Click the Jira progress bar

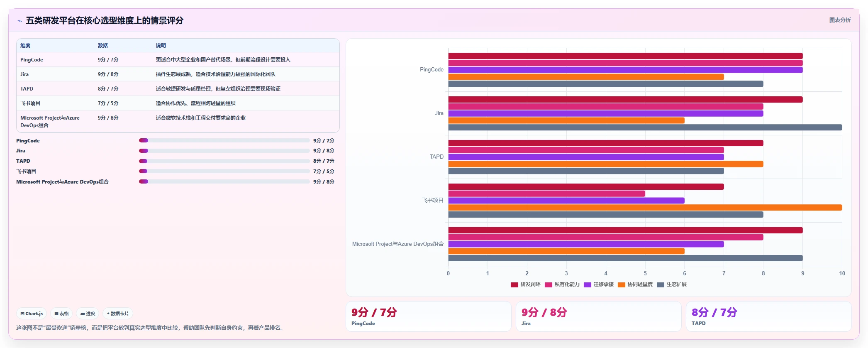[x=224, y=151]
